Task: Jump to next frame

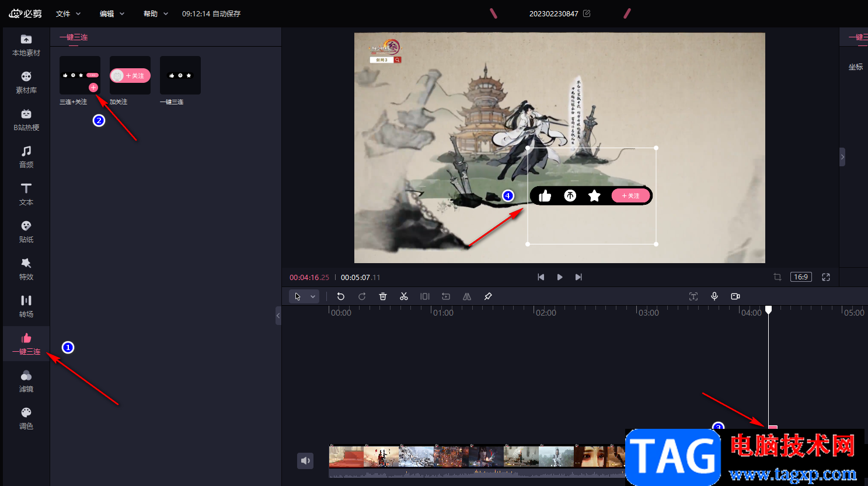Action: pos(578,277)
